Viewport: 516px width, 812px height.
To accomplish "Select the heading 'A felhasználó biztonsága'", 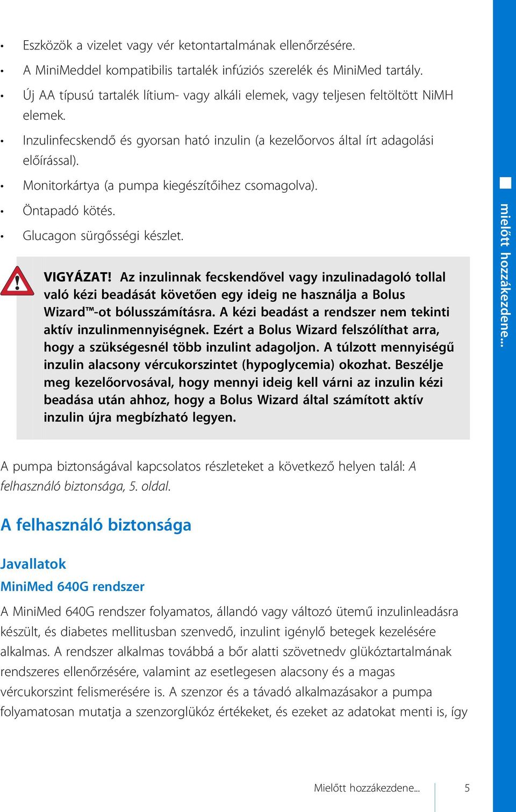I will (96, 525).
